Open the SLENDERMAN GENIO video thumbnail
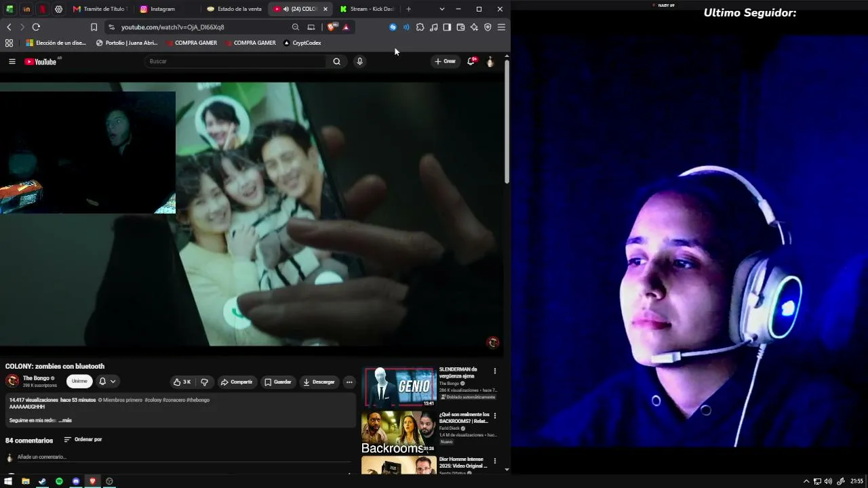 pyautogui.click(x=400, y=387)
